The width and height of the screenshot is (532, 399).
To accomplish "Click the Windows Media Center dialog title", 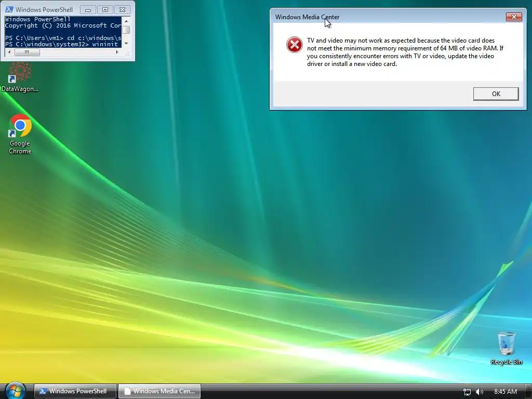I will (307, 17).
